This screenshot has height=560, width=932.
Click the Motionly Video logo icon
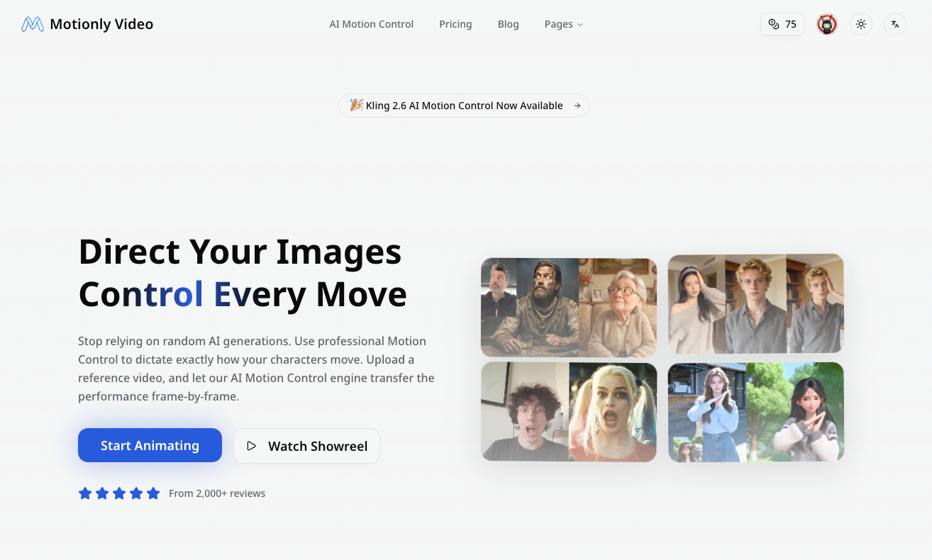pyautogui.click(x=33, y=24)
